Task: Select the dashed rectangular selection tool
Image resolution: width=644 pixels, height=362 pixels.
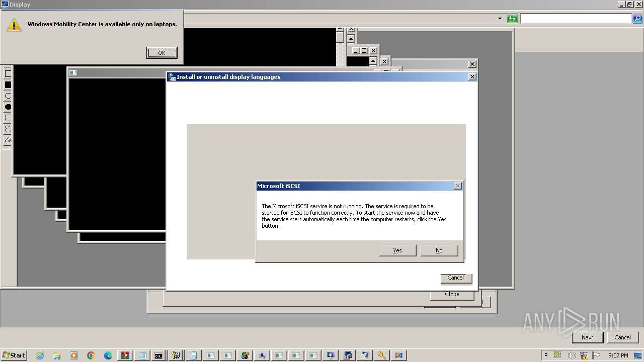Action: 8,118
